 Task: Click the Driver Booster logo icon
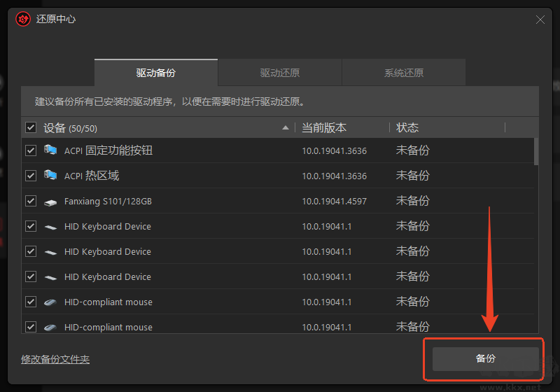click(x=23, y=19)
